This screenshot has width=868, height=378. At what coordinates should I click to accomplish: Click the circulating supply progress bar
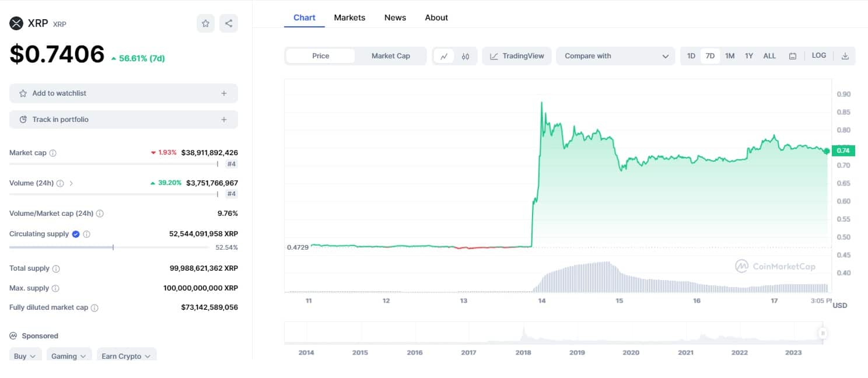[x=109, y=247]
